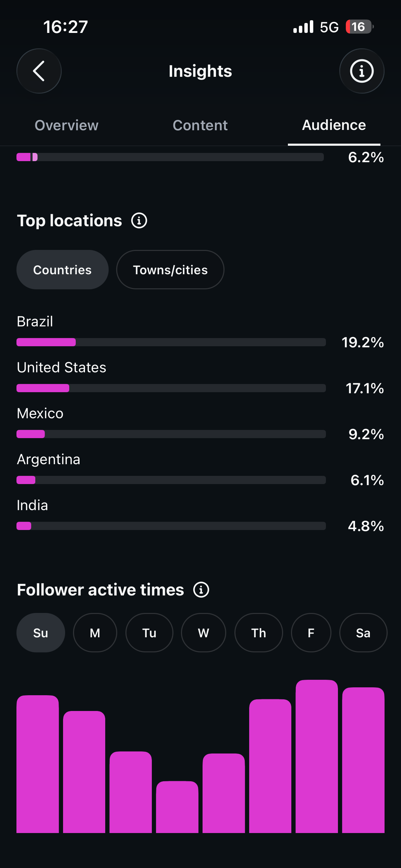401x868 pixels.
Task: Select Sunday (Su) day chip
Action: [40, 633]
